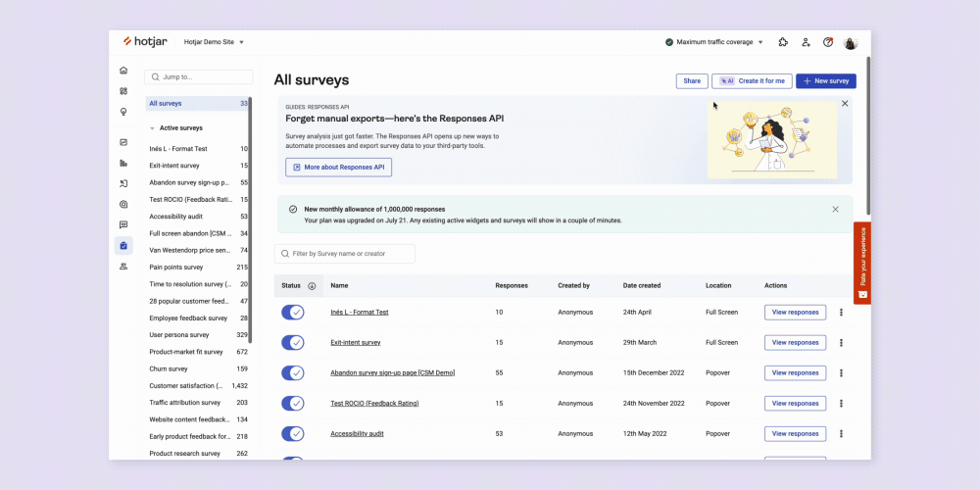Screen dimensions: 980x490
Task: Click the invite user icon
Action: coord(806,42)
